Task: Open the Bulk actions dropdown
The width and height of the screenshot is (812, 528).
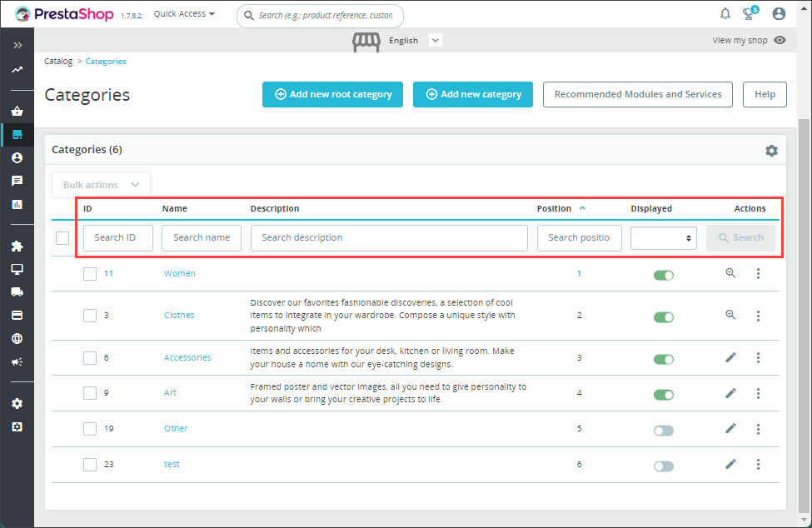Action: point(102,185)
